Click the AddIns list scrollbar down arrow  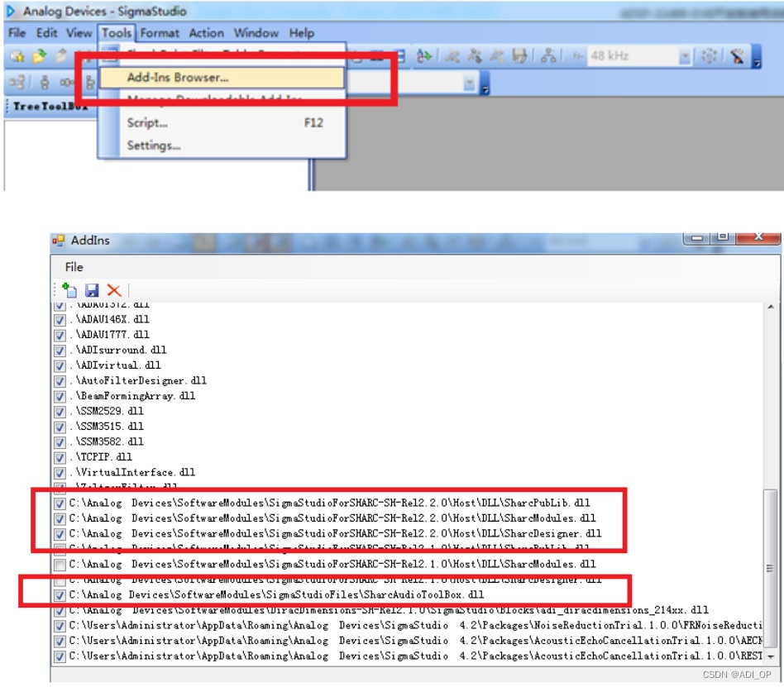coord(771,657)
